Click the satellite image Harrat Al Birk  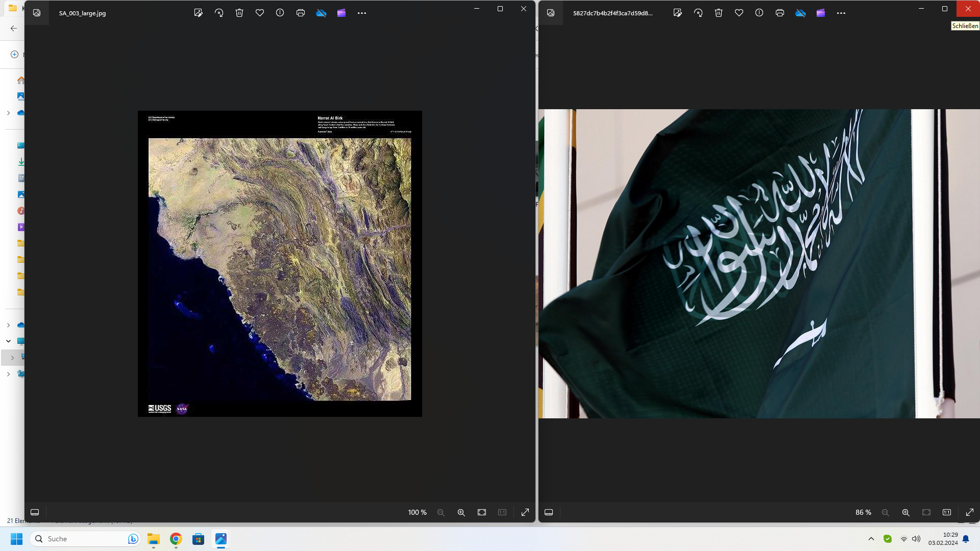point(280,264)
